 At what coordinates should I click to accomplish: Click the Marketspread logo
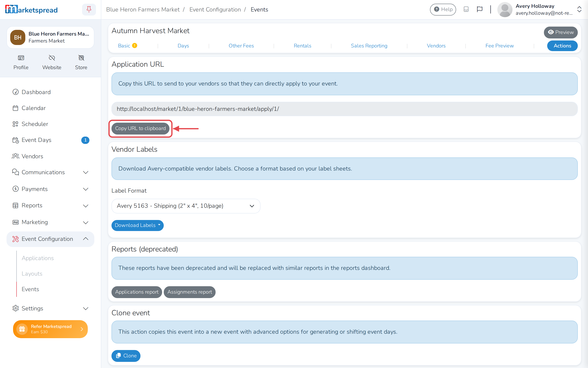pyautogui.click(x=31, y=9)
